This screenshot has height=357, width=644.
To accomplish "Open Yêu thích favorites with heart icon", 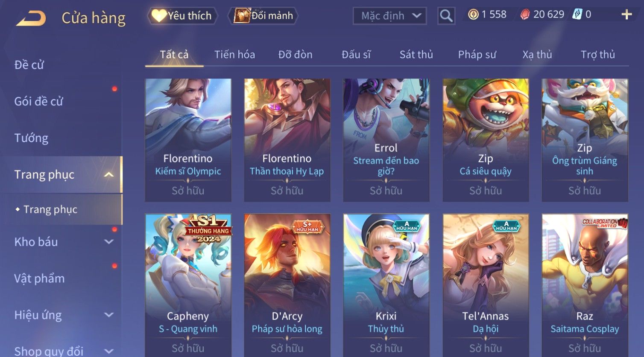I will [x=182, y=16].
